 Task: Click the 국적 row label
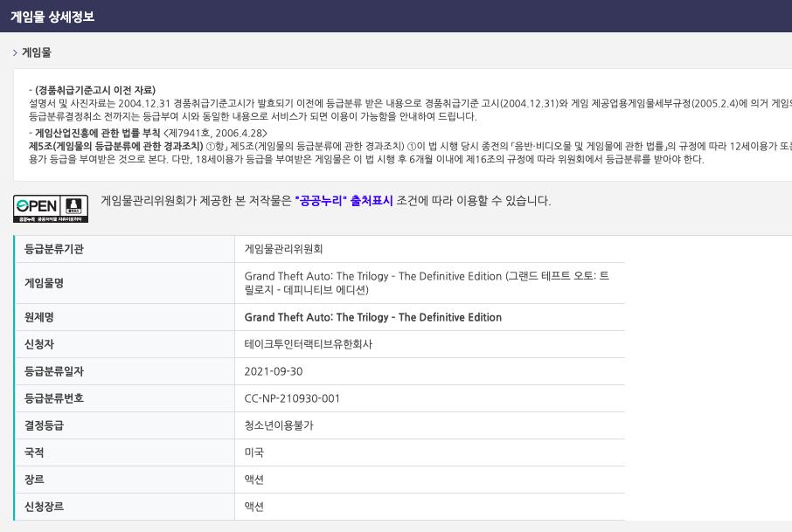click(34, 453)
